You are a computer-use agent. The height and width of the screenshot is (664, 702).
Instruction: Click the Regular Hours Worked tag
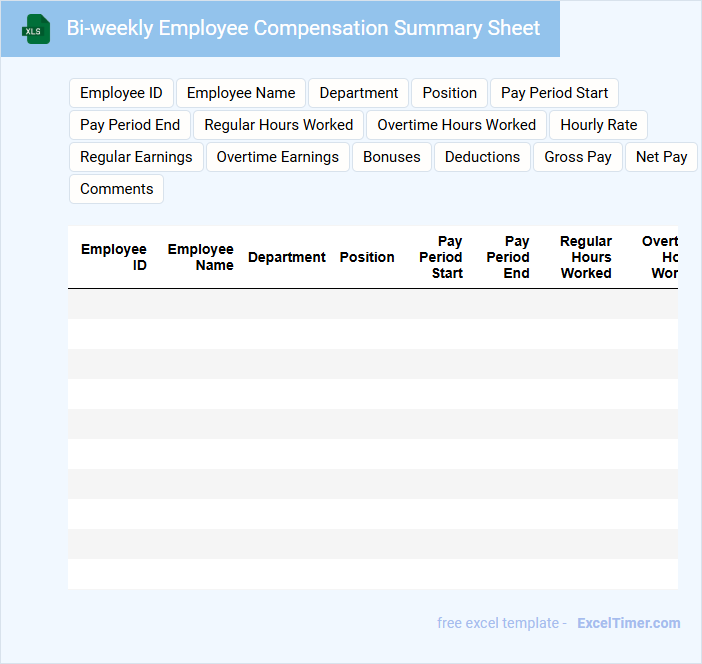[x=278, y=125]
